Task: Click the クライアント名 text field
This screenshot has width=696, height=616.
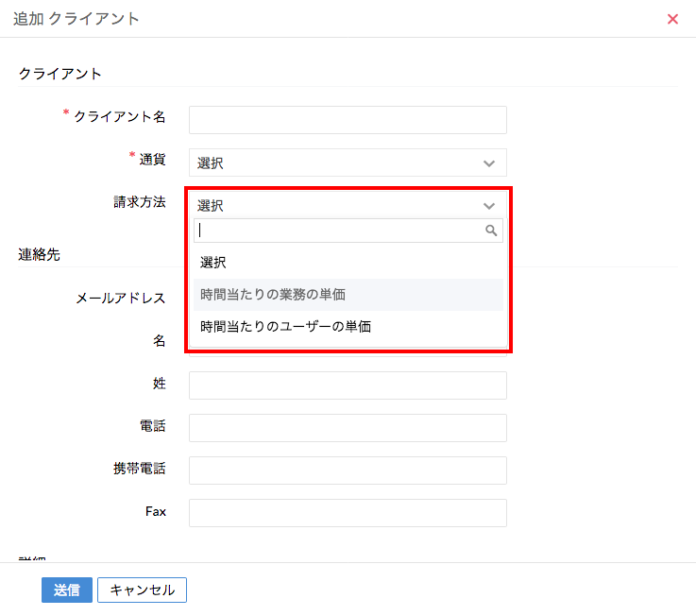Action: click(348, 120)
